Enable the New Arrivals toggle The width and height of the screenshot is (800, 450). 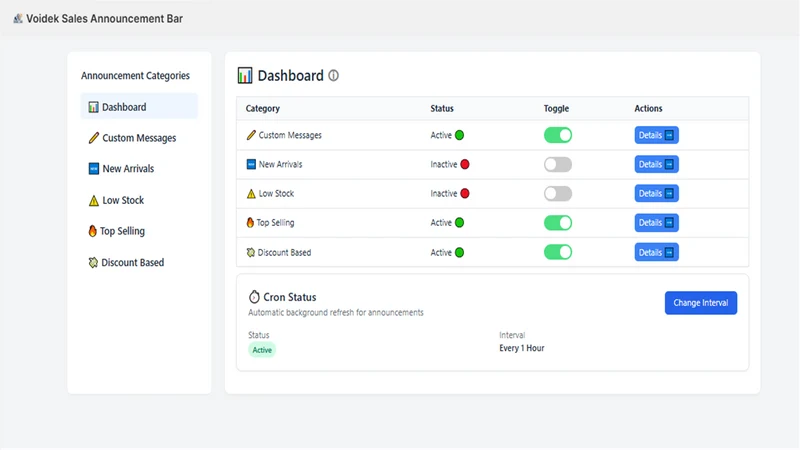[x=558, y=164]
